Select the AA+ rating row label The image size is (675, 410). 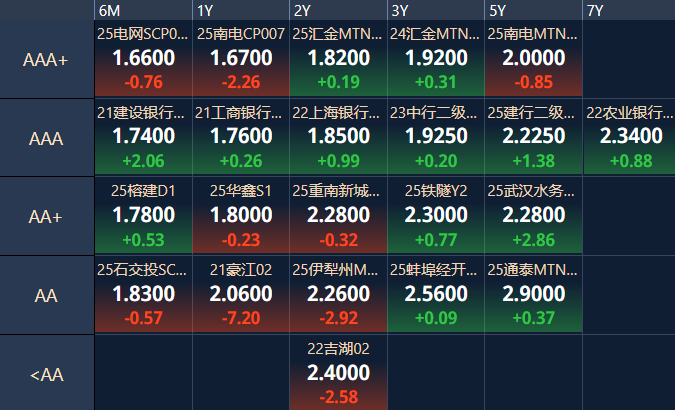coord(46,216)
